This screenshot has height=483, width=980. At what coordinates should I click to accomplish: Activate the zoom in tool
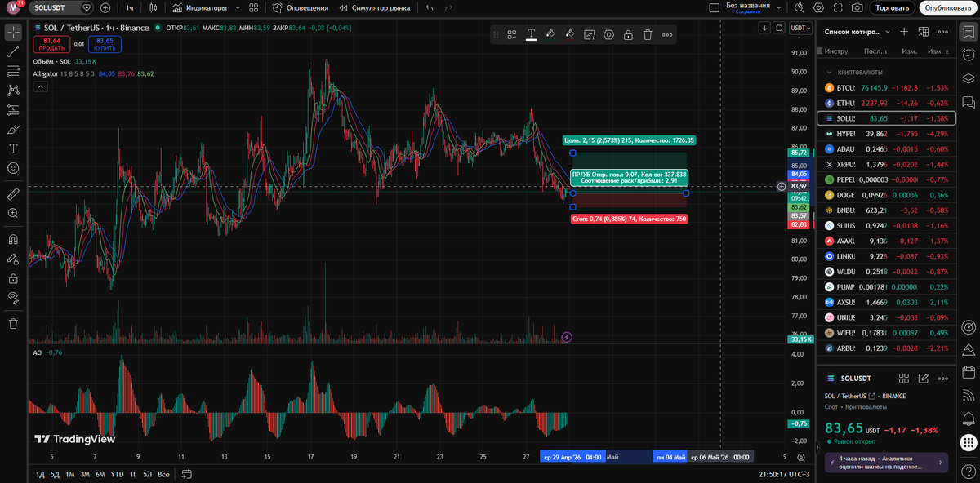[13, 213]
